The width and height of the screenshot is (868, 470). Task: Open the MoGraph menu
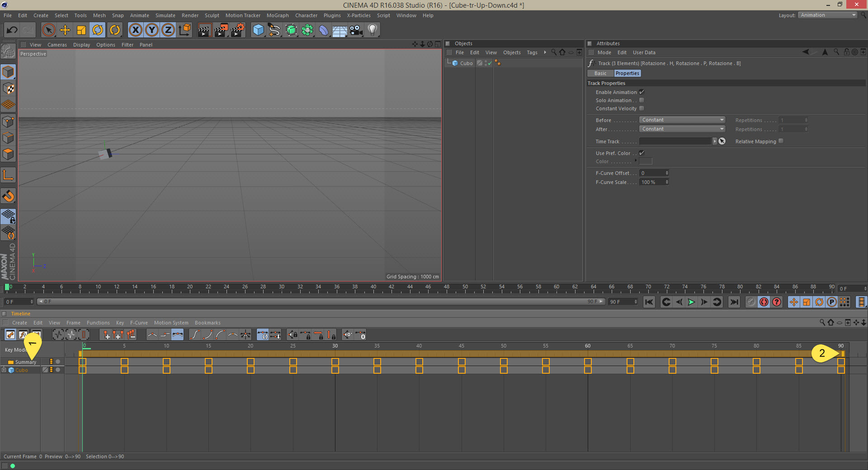pyautogui.click(x=277, y=15)
